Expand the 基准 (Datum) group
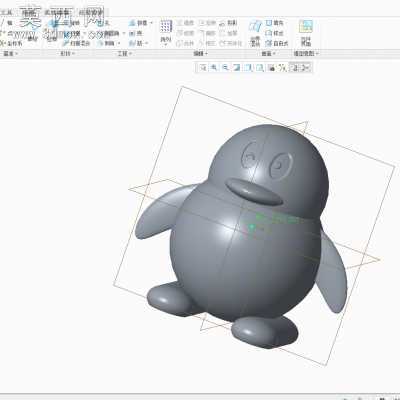This screenshot has height=400, width=400. [x=11, y=53]
